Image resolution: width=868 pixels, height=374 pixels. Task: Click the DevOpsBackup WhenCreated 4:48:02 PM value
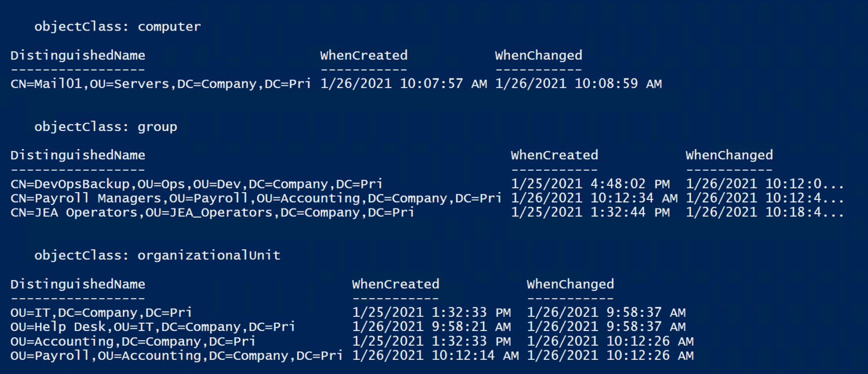click(591, 184)
